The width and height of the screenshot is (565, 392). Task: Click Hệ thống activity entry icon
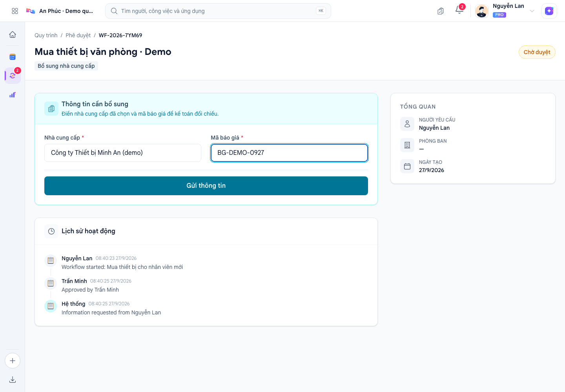pyautogui.click(x=51, y=306)
